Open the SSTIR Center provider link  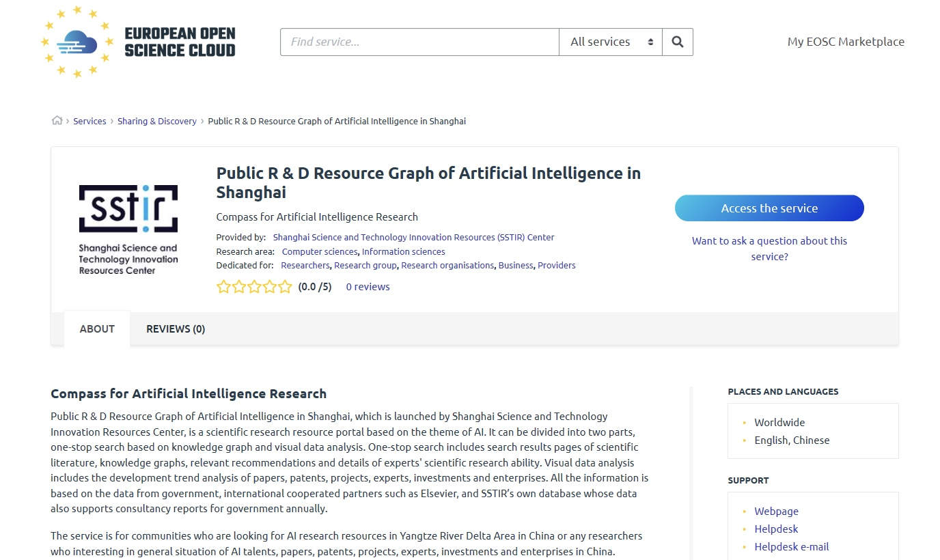click(x=414, y=238)
